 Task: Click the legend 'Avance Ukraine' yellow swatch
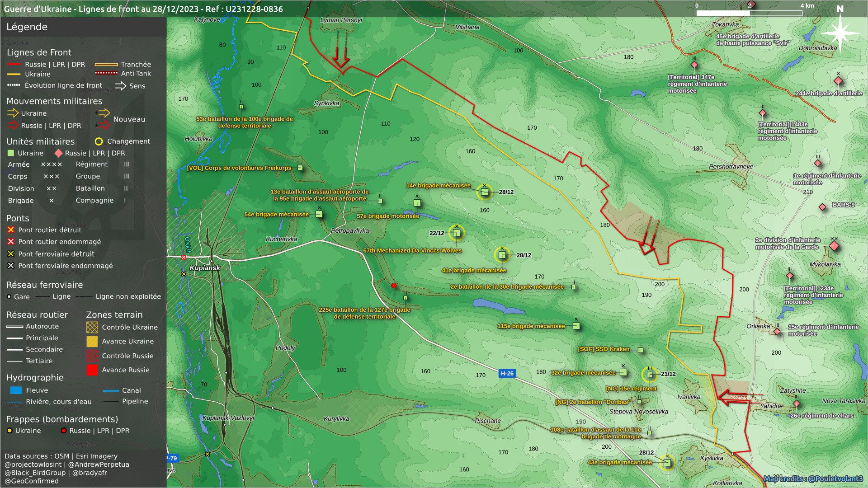coord(92,341)
